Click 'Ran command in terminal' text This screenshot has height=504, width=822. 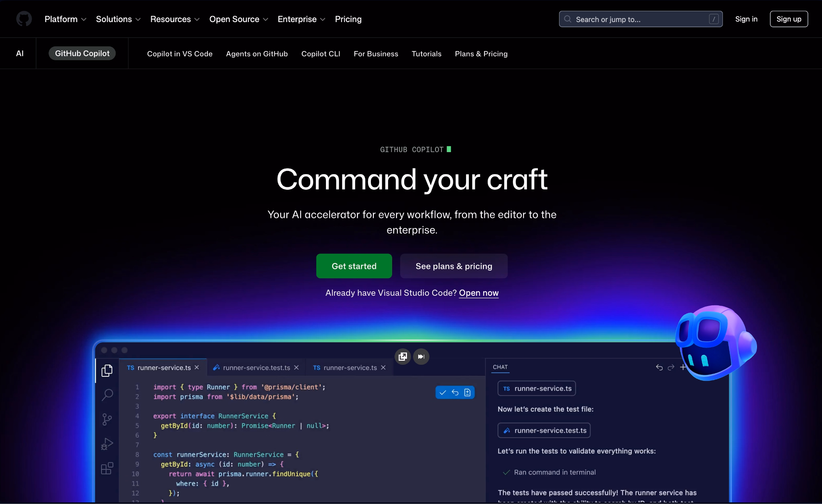pos(555,472)
